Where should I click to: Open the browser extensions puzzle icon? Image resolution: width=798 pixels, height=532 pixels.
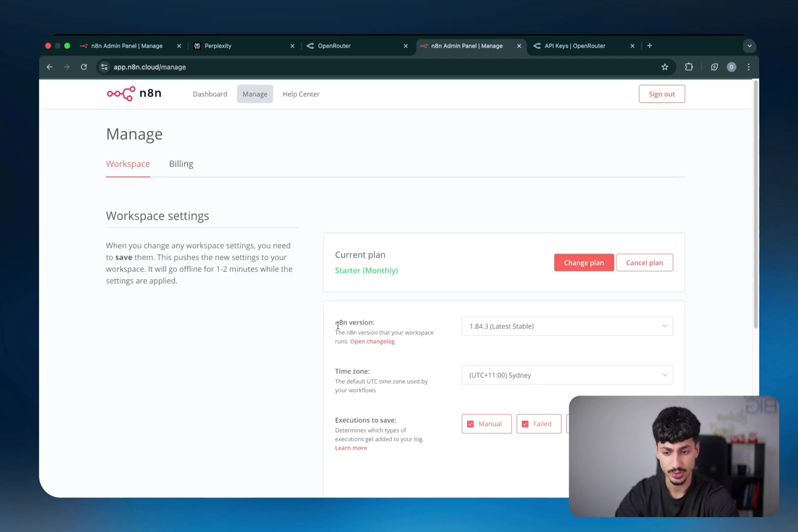pos(689,67)
